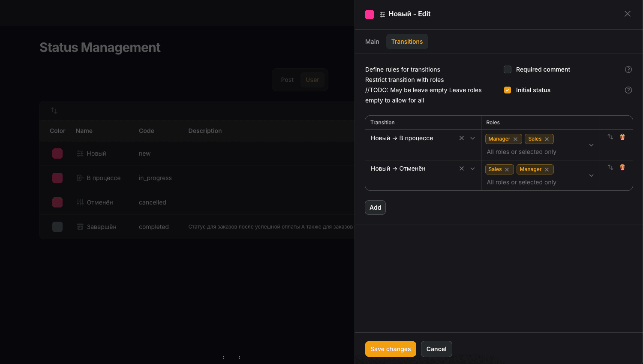Viewport: 643px width, 364px height.
Task: Remove Manager role from first transition row
Action: [516, 139]
